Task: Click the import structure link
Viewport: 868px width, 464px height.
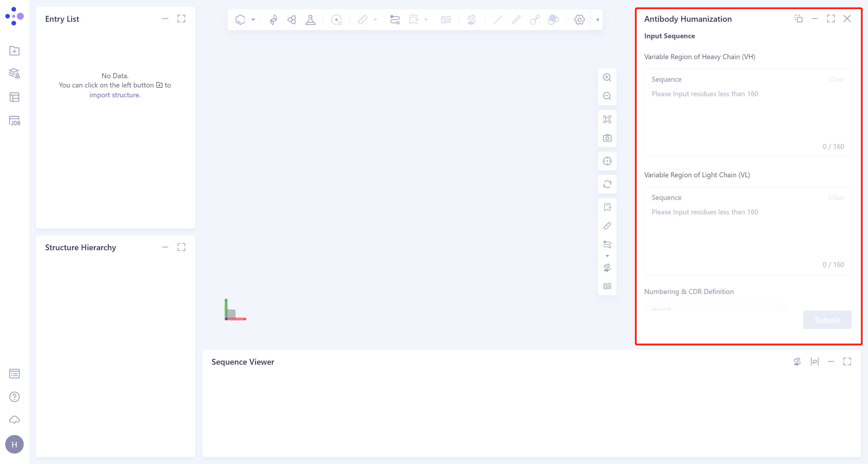Action: (x=115, y=95)
